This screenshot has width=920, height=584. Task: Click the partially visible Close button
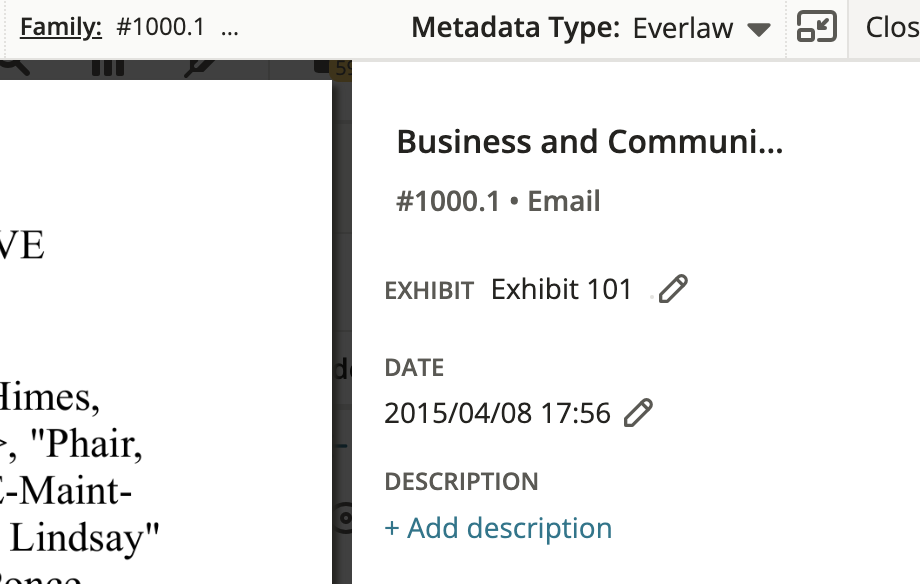point(892,27)
